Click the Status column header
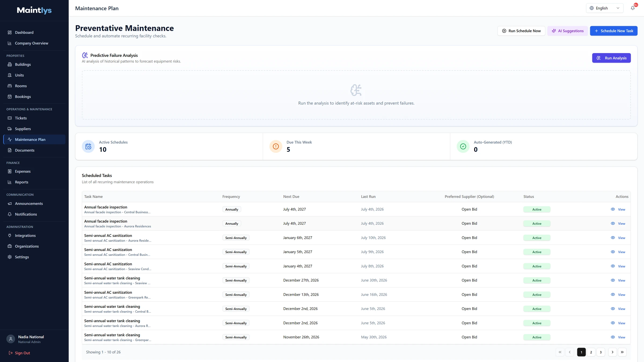This screenshot has width=644, height=362. coord(529,197)
